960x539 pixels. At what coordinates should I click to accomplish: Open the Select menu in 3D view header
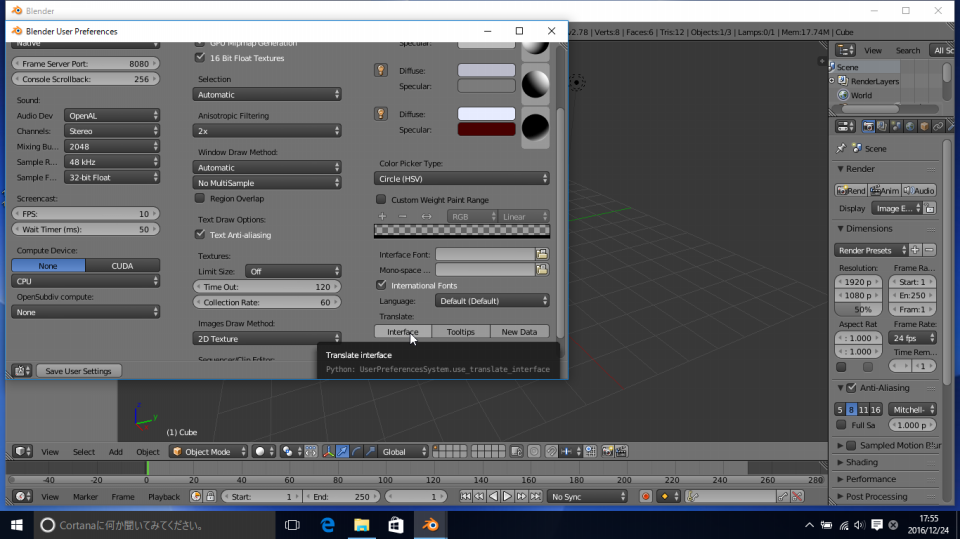pyautogui.click(x=84, y=451)
